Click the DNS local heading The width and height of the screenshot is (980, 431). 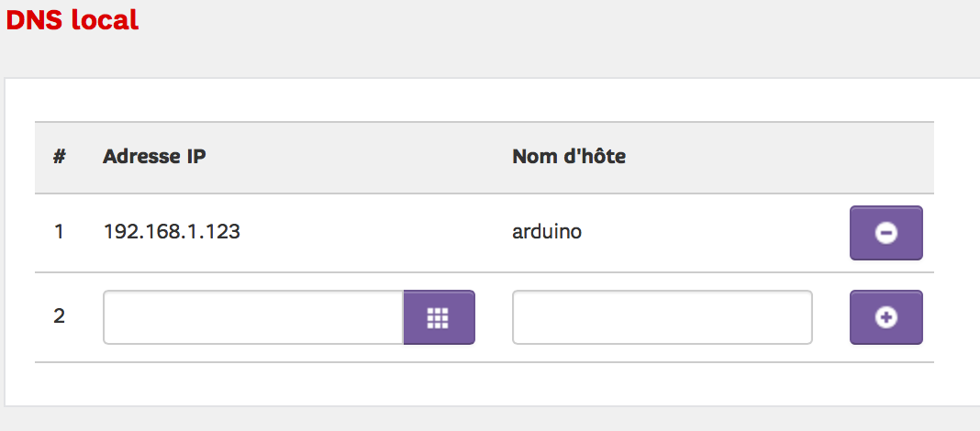(x=72, y=20)
